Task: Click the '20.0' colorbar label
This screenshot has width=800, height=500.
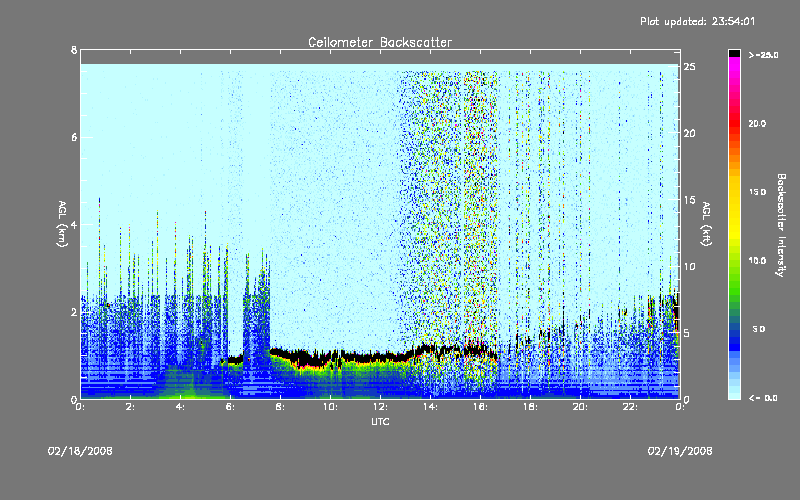Action: (758, 124)
